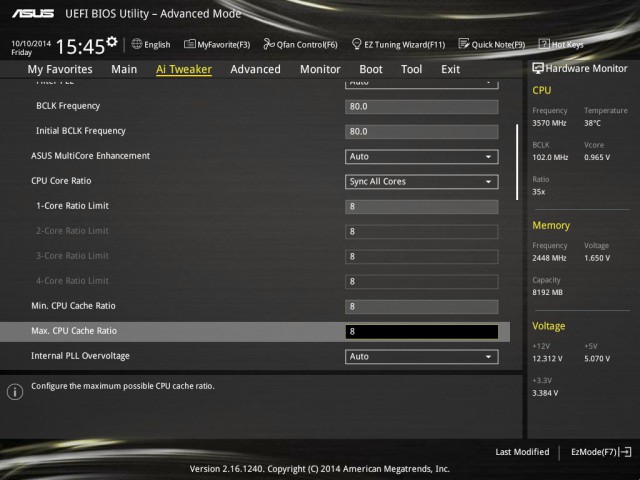This screenshot has width=640, height=480.
Task: Click the ASUS MultiCore Enhancement label
Action: [91, 156]
